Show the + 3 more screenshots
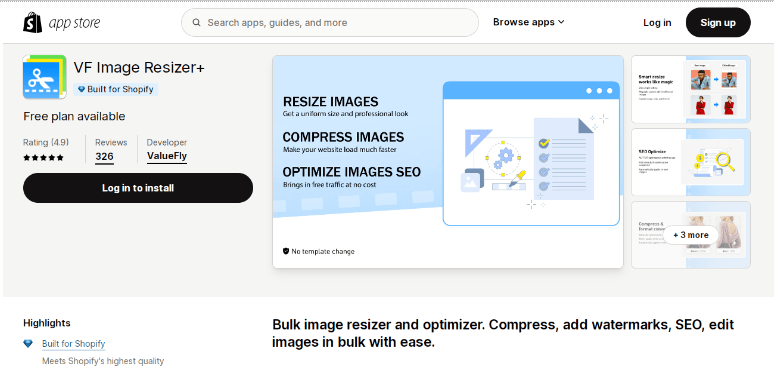The image size is (774, 374). (x=691, y=235)
